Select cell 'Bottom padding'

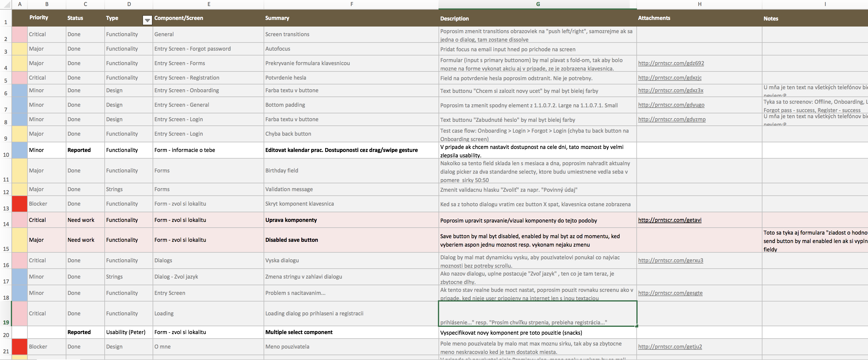click(x=351, y=105)
